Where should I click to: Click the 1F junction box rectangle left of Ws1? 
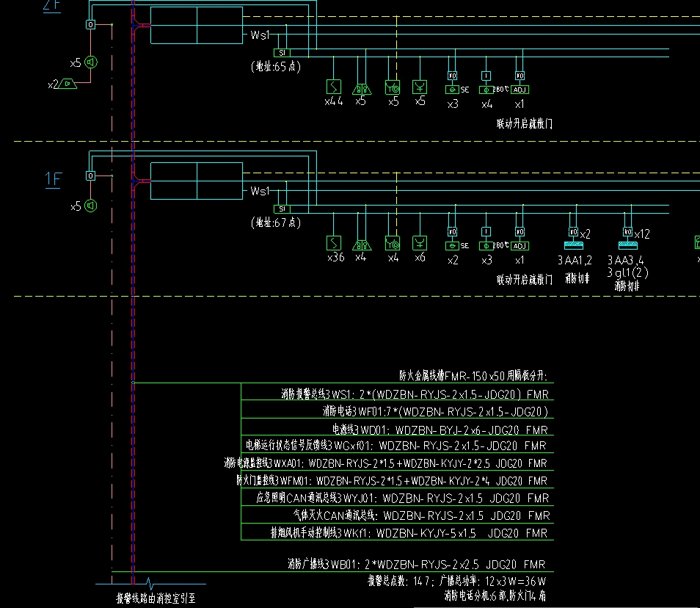(x=197, y=181)
